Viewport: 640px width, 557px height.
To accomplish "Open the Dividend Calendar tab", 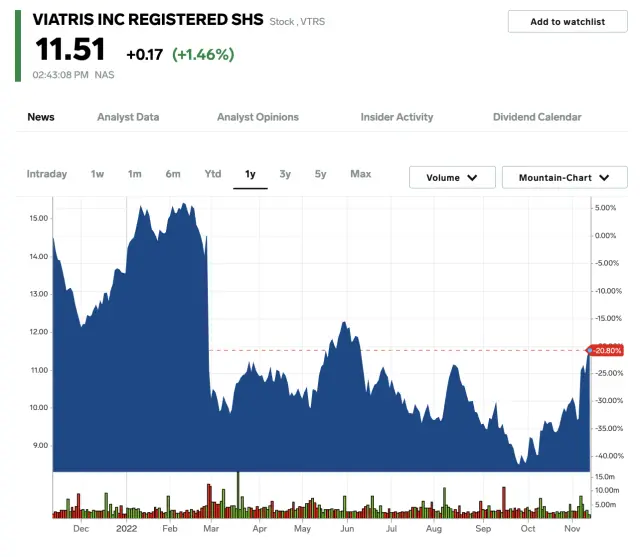I will pos(537,117).
